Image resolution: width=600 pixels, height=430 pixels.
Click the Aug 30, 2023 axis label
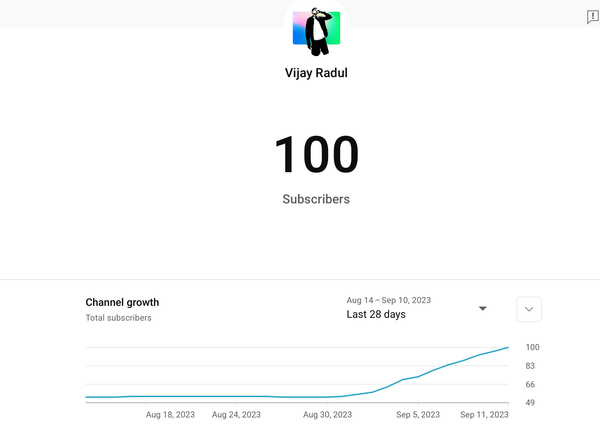[x=327, y=414]
